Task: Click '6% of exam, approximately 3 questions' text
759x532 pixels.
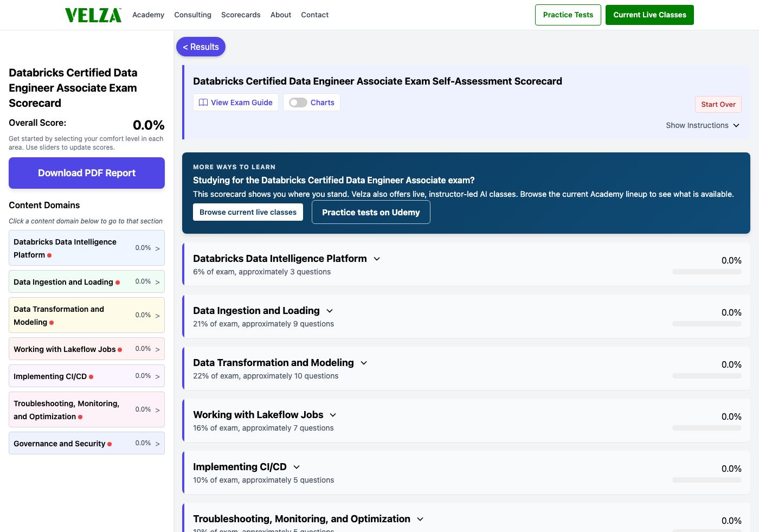Action: pos(262,272)
